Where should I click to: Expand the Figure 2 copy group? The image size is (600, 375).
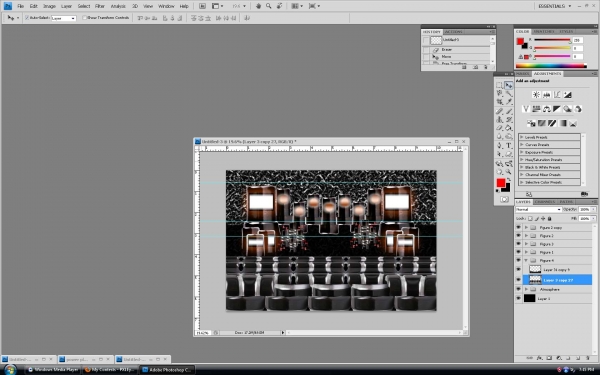click(526, 227)
